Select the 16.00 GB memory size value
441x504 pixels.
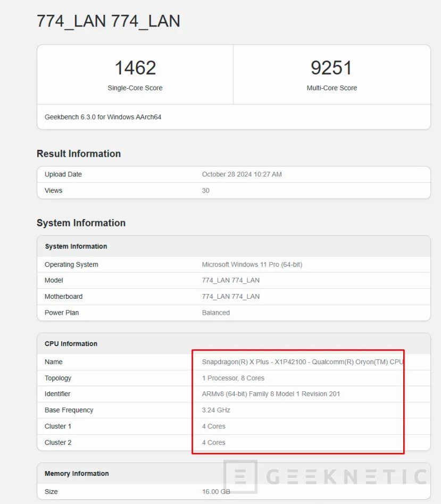(216, 492)
